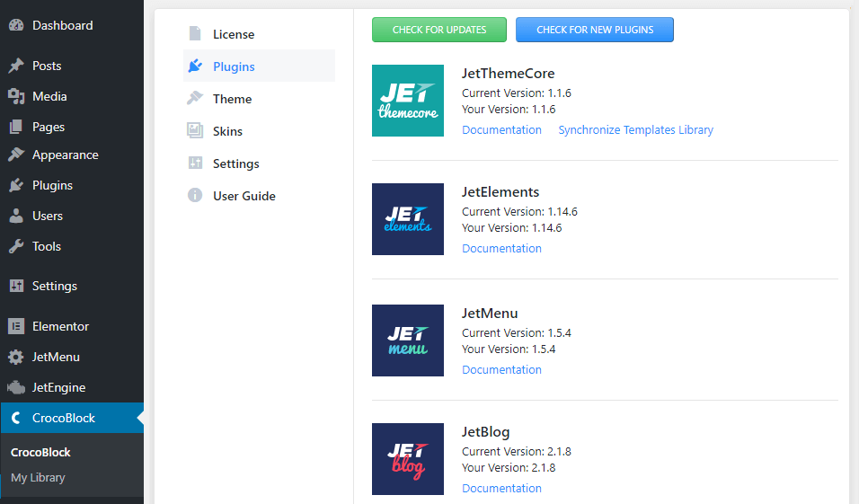The image size is (859, 504).
Task: Switch to the Theme tab
Action: (259, 99)
